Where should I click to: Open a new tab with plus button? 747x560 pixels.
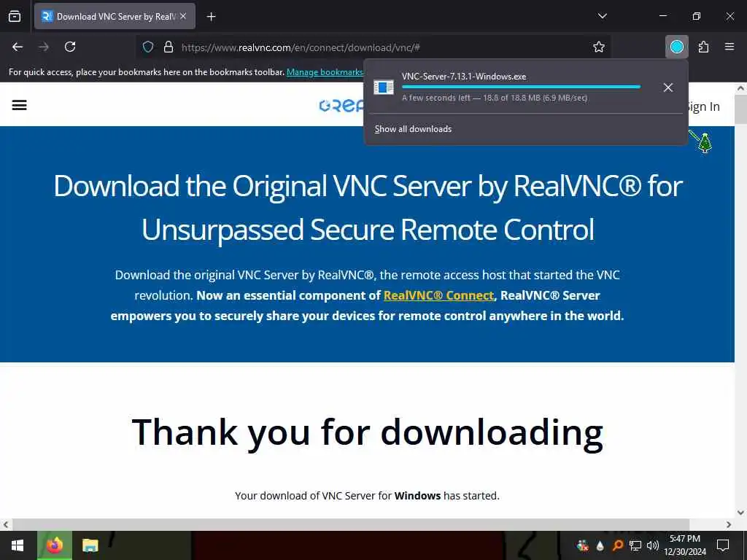[211, 17]
